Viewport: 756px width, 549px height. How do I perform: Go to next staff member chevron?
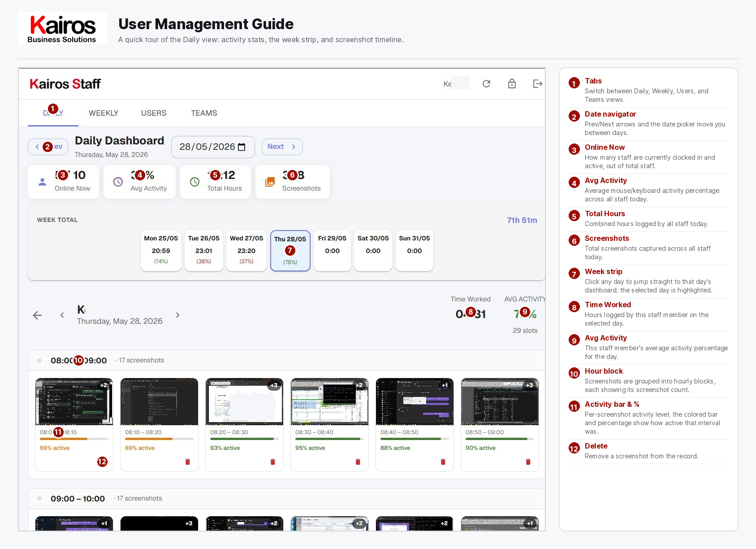point(177,315)
